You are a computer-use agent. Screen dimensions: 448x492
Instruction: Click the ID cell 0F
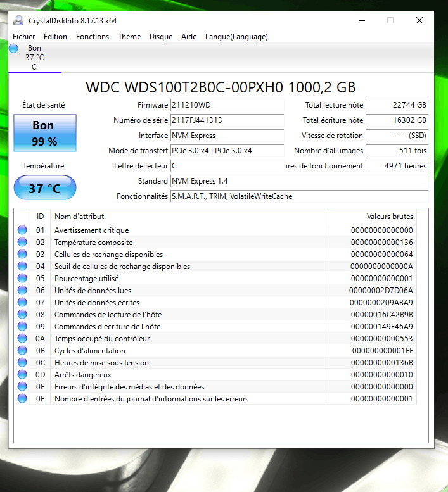coord(40,399)
